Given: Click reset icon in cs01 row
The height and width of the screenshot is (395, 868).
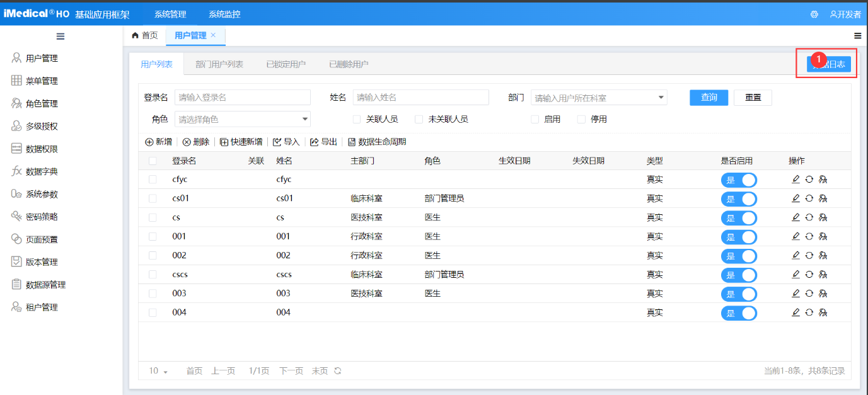Looking at the screenshot, I should 809,198.
